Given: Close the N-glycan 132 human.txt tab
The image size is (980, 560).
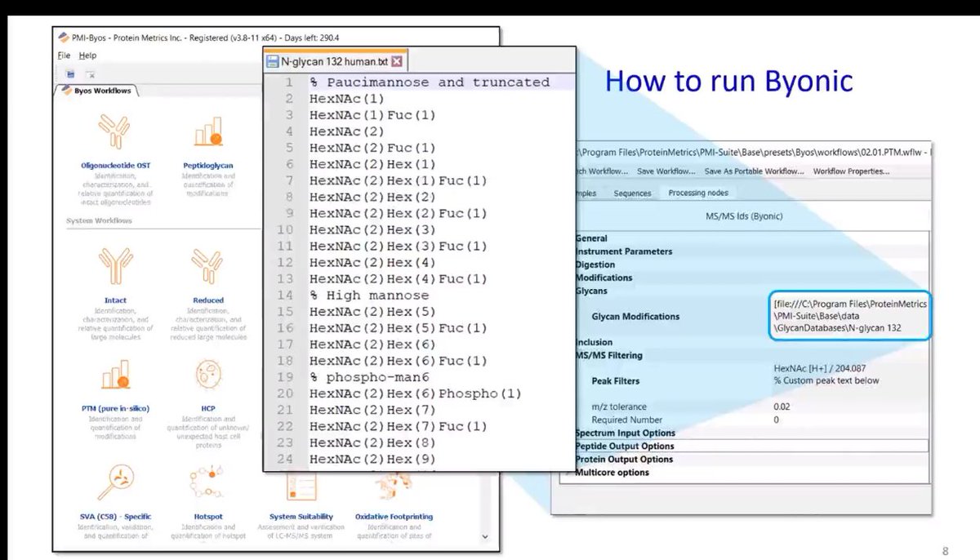Looking at the screenshot, I should [x=396, y=61].
